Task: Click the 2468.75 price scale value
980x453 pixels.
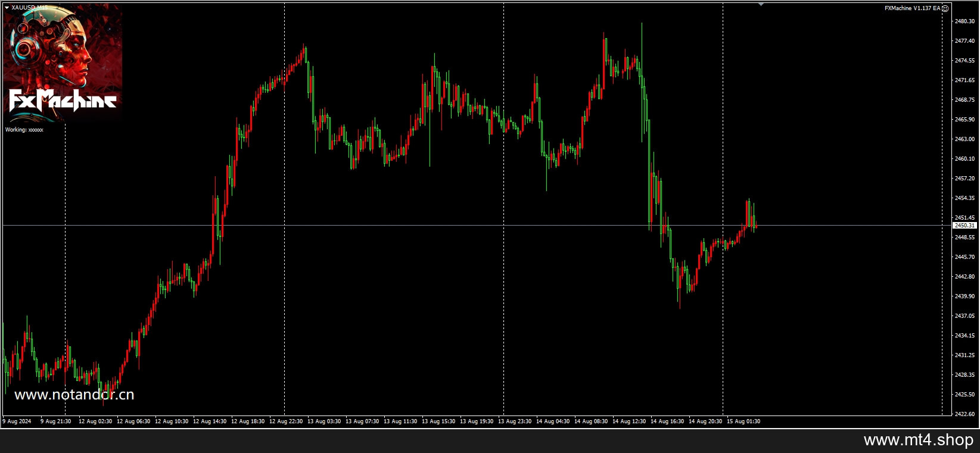Action: click(x=965, y=100)
